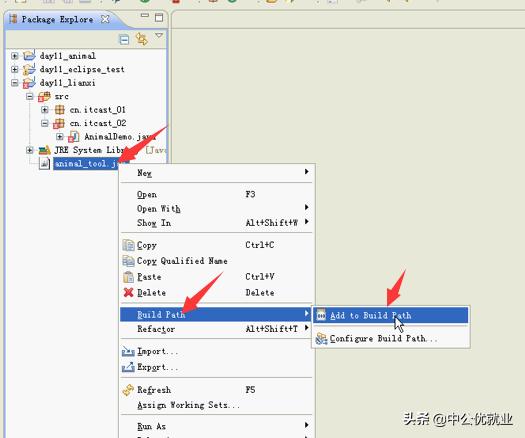
Task: Click the Import menu icon
Action: pos(128,351)
